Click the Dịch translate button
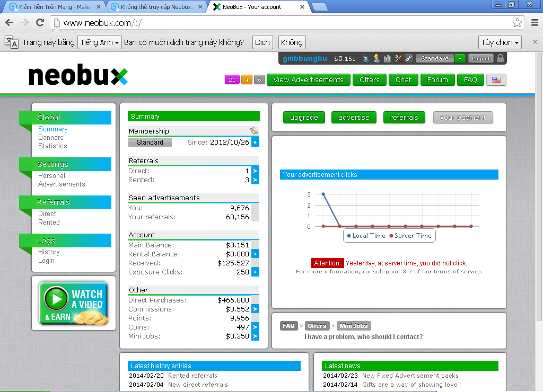This screenshot has width=543, height=392. point(262,42)
